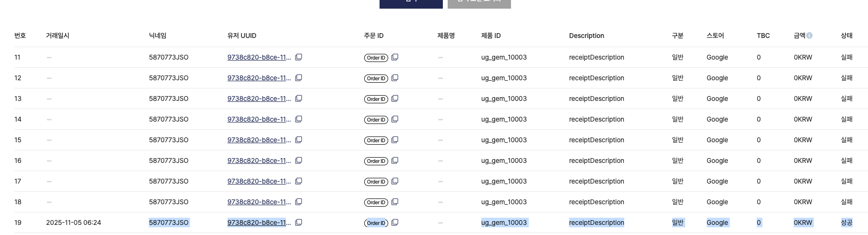Viewport: 868px width, 235px height.
Task: Copy user UUID in row 19
Action: (x=298, y=223)
